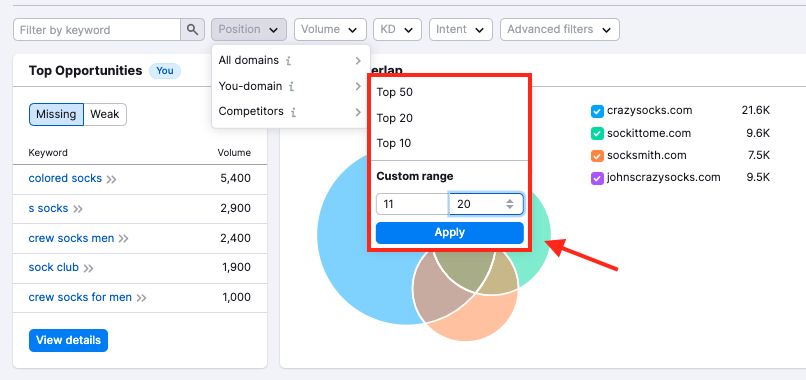The height and width of the screenshot is (380, 806).
Task: Open the Competitors submenu
Action: point(291,112)
